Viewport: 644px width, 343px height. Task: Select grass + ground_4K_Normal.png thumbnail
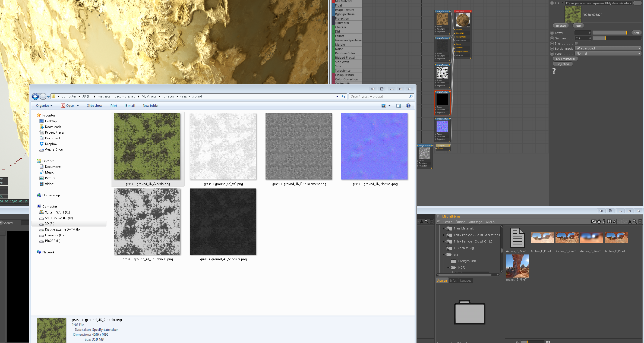pyautogui.click(x=374, y=147)
